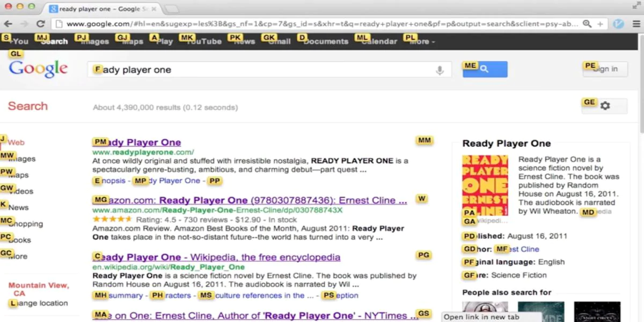Click the Google logo
Viewport: 644px width, 322px height.
pyautogui.click(x=38, y=69)
